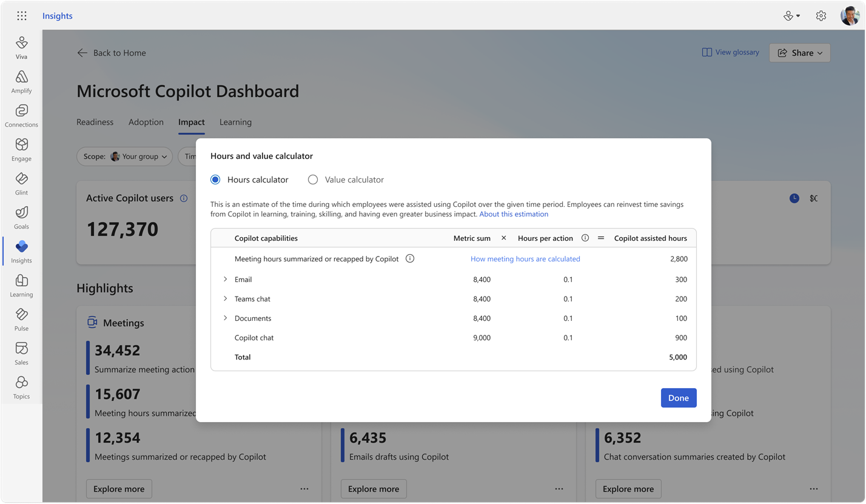The height and width of the screenshot is (504, 866).
Task: Switch to the Readiness tab
Action: (95, 122)
